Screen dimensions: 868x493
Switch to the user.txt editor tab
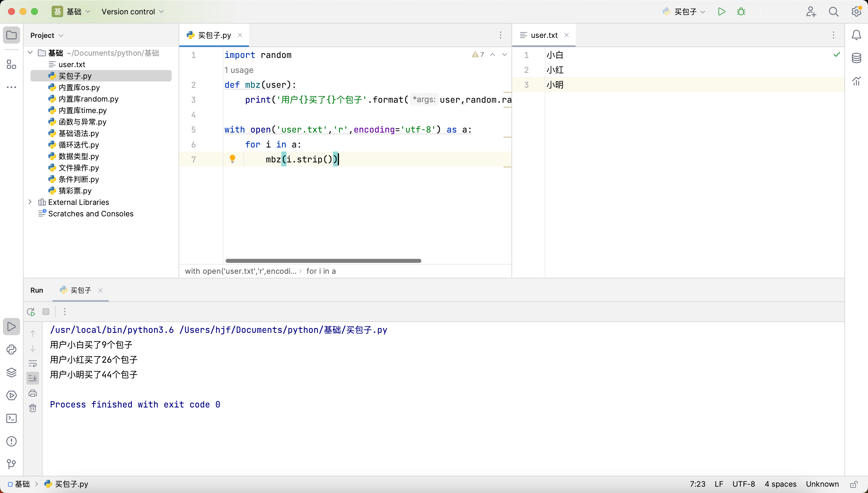click(544, 35)
